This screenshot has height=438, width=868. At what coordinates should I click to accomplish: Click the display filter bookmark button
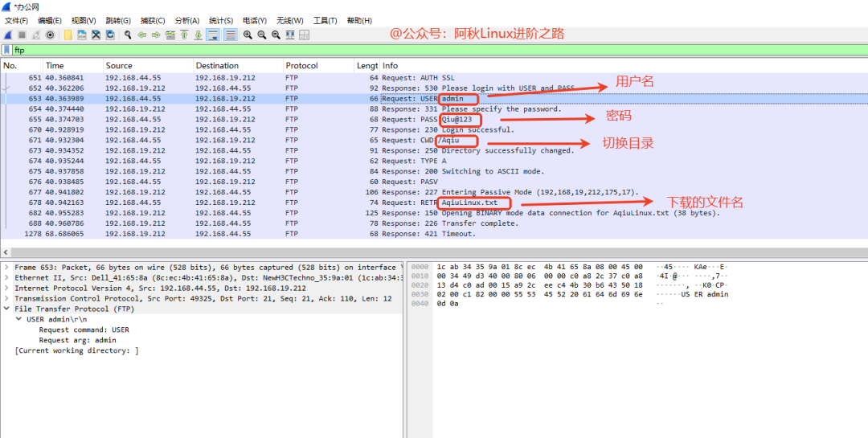(x=7, y=50)
